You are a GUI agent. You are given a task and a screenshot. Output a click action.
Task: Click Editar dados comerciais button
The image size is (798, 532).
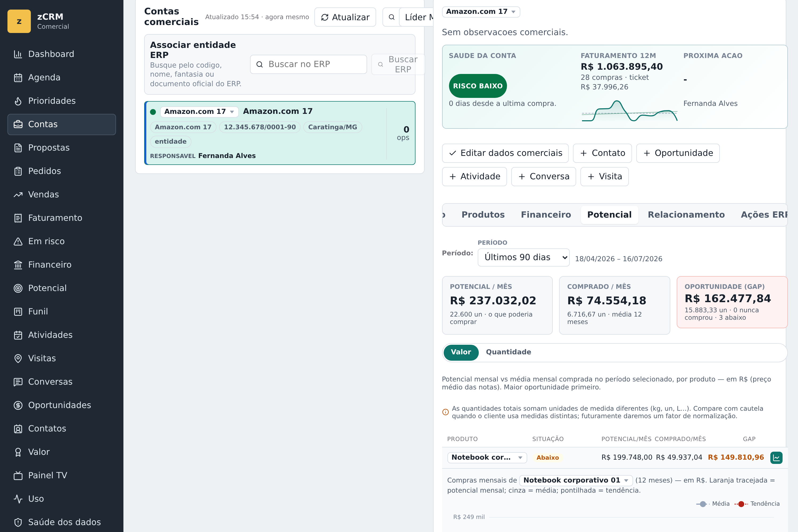pyautogui.click(x=505, y=153)
